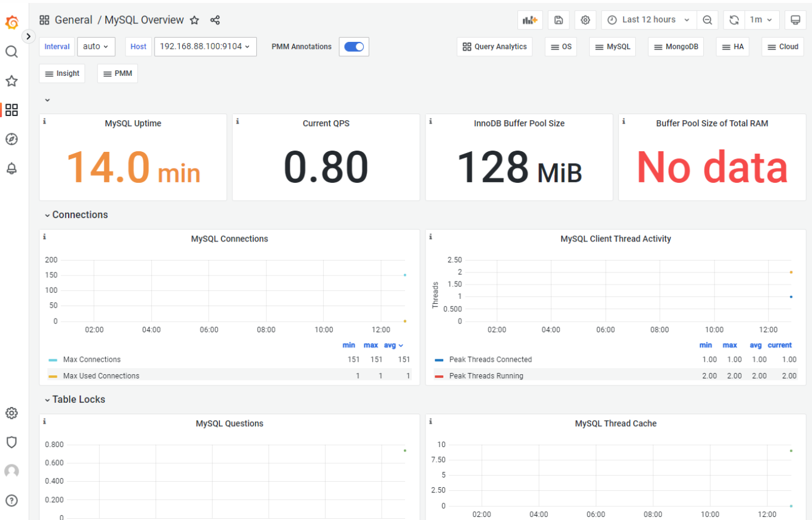Expand the sidebar with the arrow button

(28, 36)
